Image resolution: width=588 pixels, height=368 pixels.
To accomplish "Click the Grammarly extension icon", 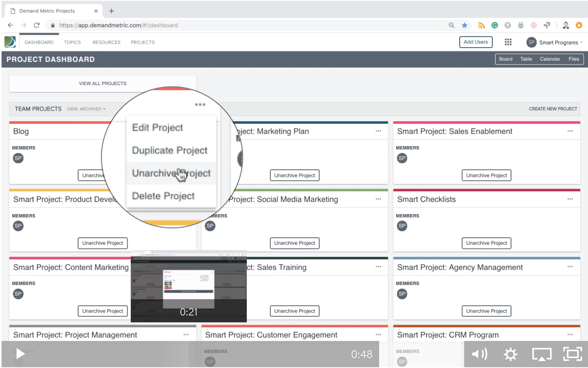I will tap(495, 25).
